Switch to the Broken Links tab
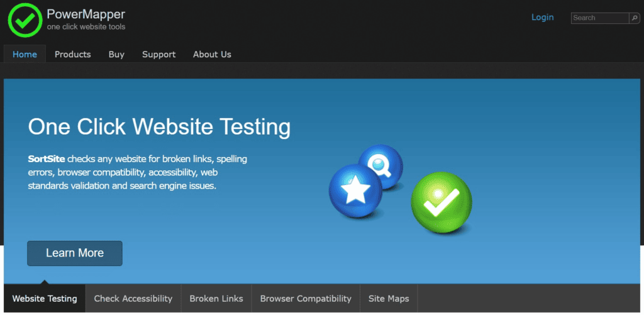This screenshot has height=315, width=644. [216, 299]
